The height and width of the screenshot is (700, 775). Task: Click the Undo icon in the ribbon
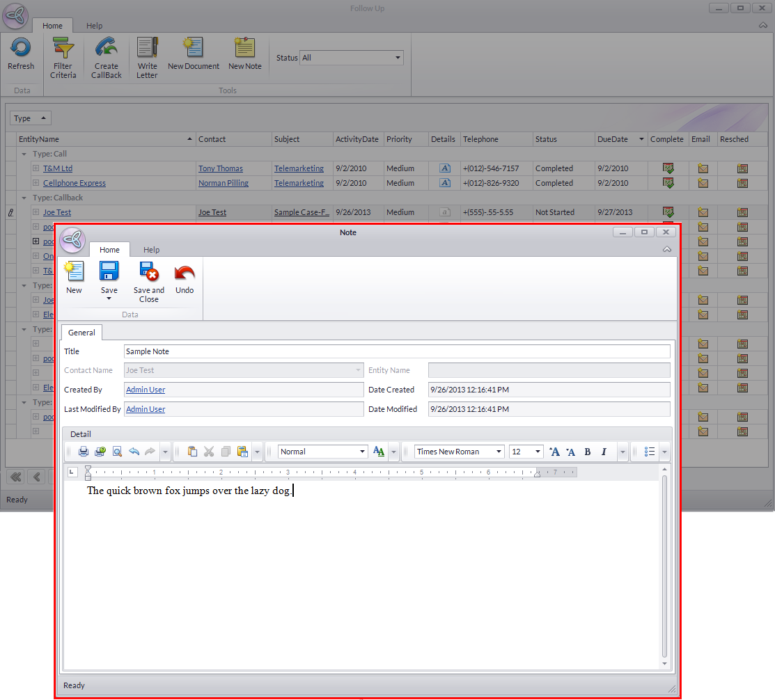point(185,272)
